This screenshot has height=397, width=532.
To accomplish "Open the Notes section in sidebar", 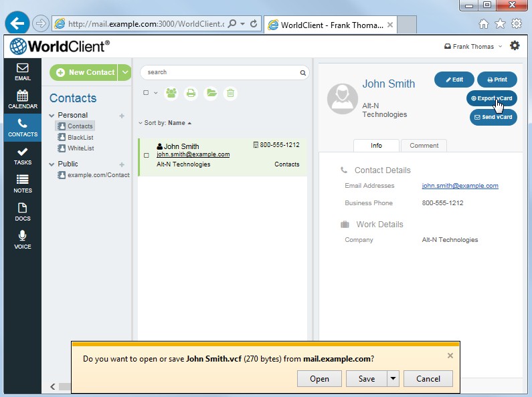I will click(22, 184).
